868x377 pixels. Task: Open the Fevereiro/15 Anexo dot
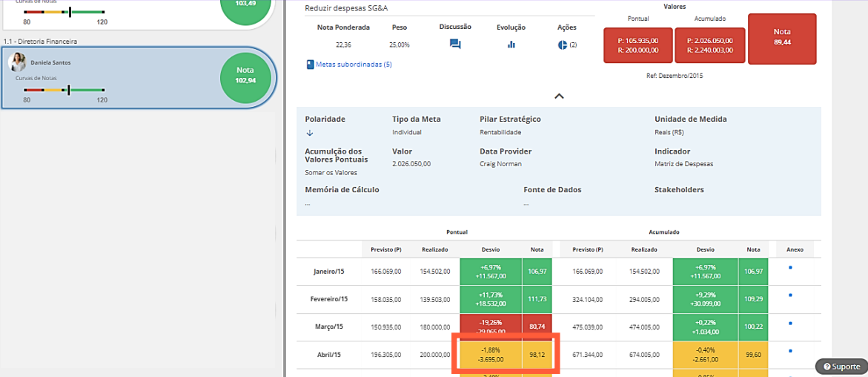[790, 295]
